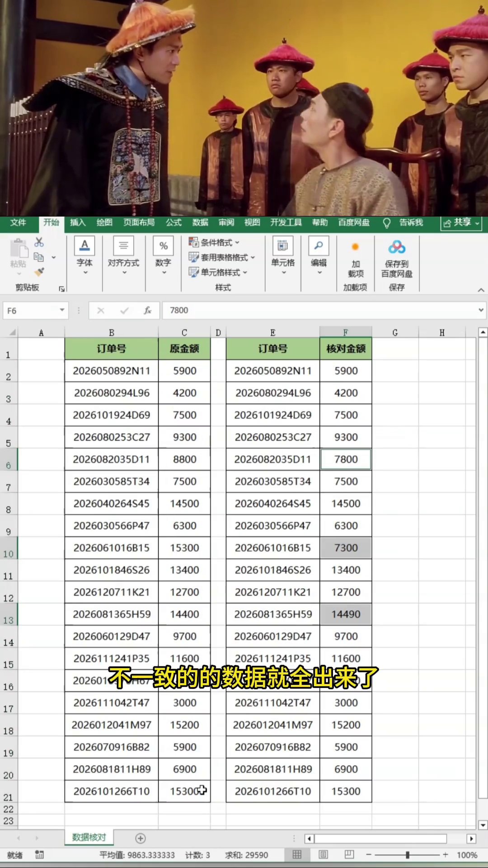Open the Share (共享) dropdown

(x=461, y=222)
